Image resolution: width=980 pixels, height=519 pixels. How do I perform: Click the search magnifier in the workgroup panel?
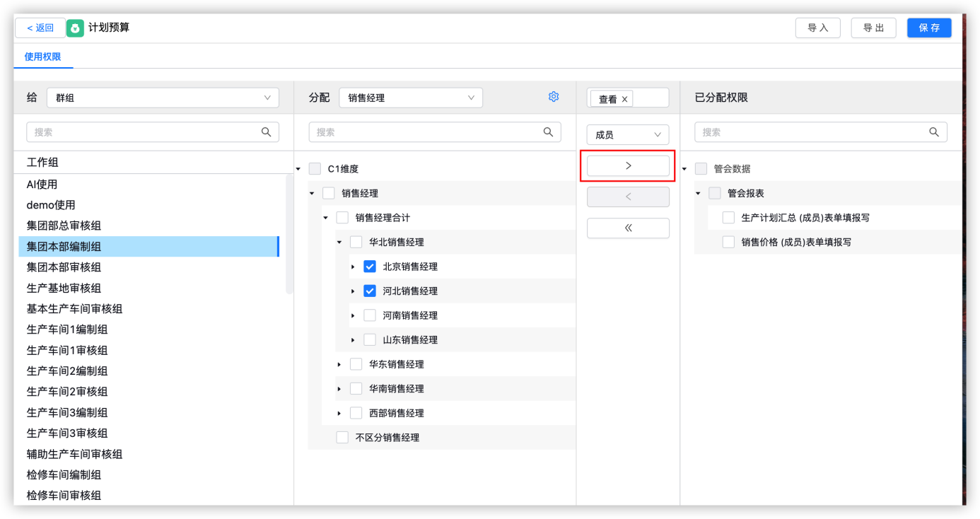pos(267,132)
